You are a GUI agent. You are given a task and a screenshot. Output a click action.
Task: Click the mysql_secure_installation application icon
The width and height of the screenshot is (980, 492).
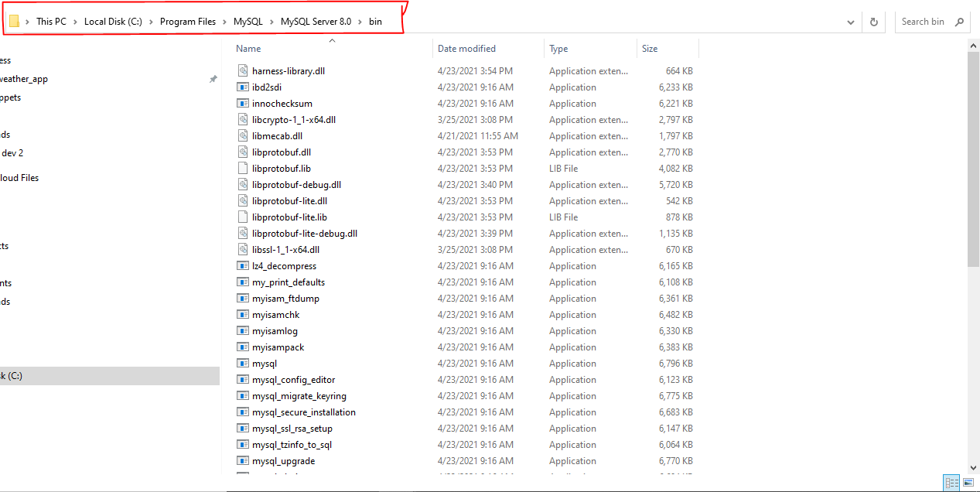pos(242,412)
